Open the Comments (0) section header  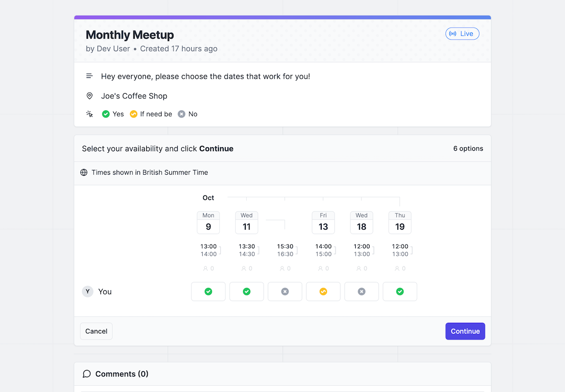(x=122, y=374)
